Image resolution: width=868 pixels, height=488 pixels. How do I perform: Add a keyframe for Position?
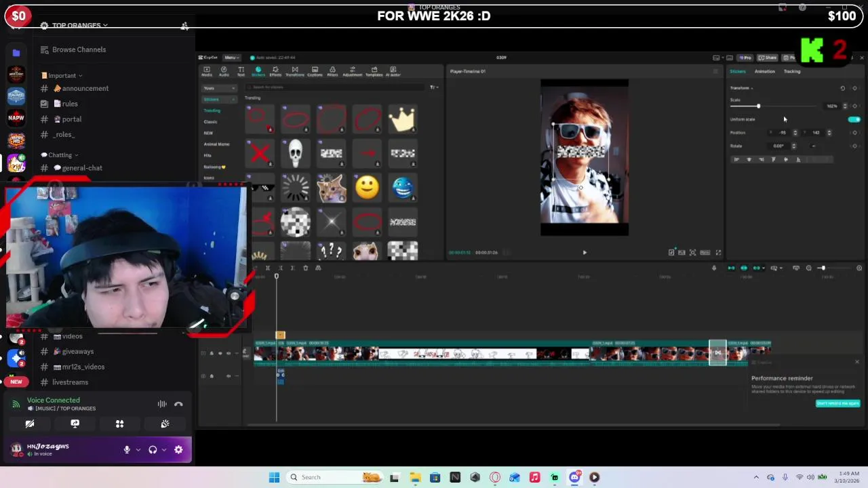point(854,133)
